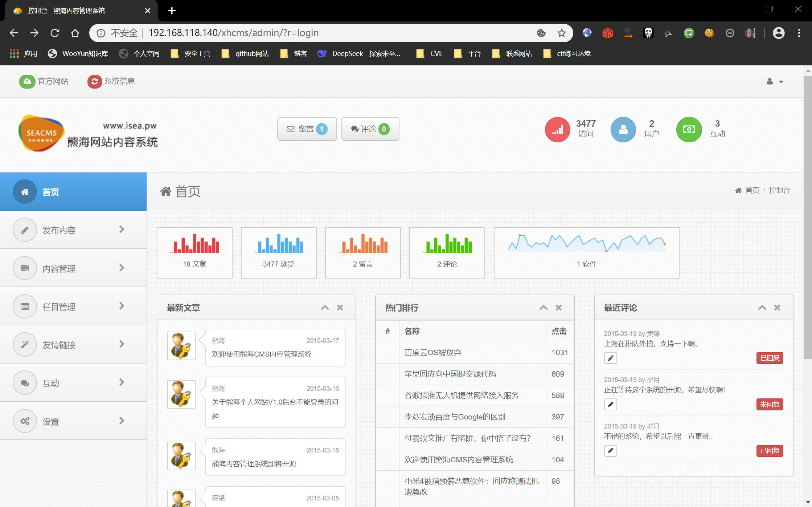
Task: Click the 未回复 status button
Action: point(770,404)
